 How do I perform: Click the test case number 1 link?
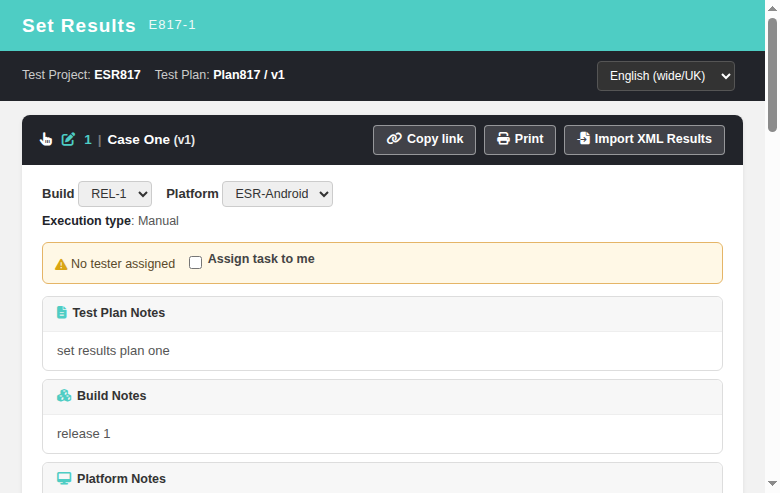[x=88, y=140]
